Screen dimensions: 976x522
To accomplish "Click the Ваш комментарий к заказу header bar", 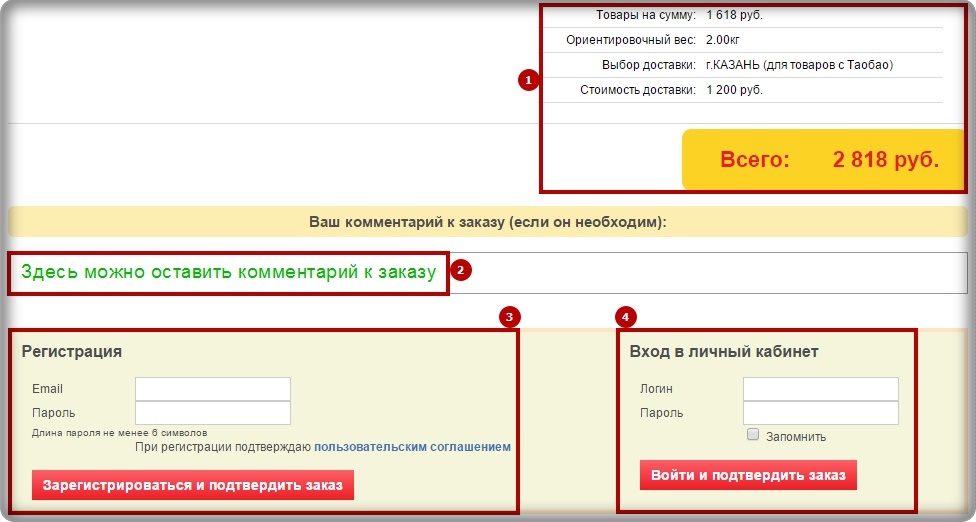I will pos(487,221).
